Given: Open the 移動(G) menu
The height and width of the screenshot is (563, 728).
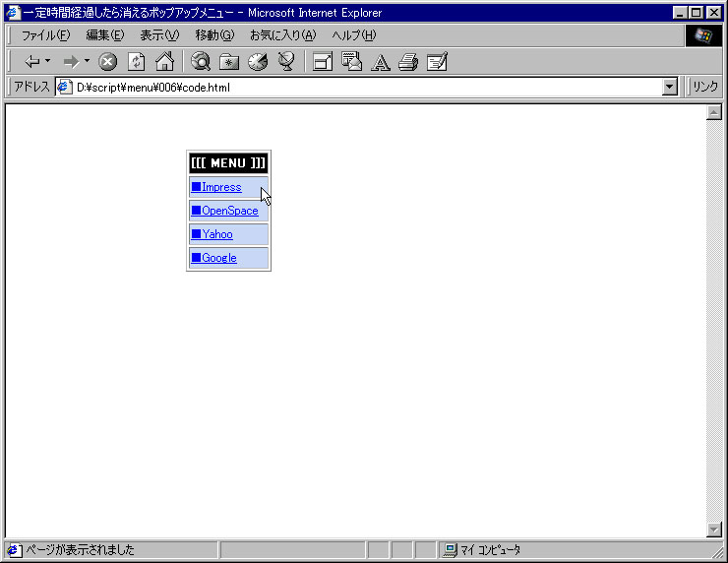Looking at the screenshot, I should pyautogui.click(x=214, y=35).
